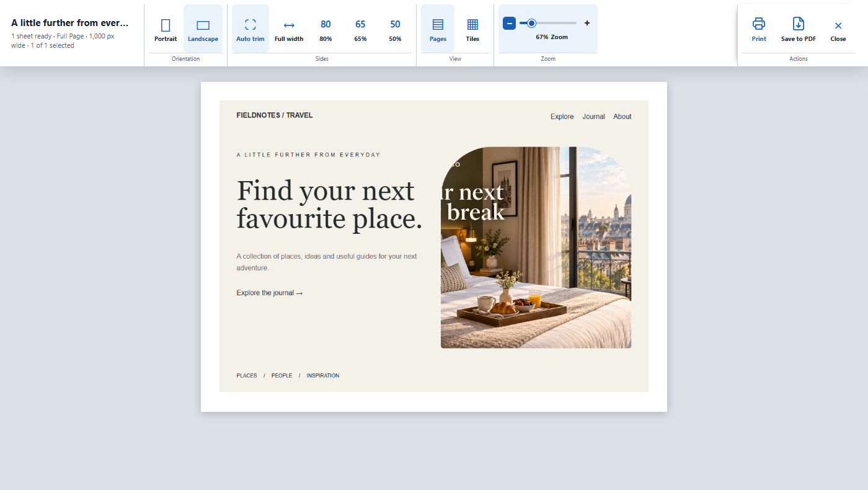Save the sheet to PDF

pos(799,29)
